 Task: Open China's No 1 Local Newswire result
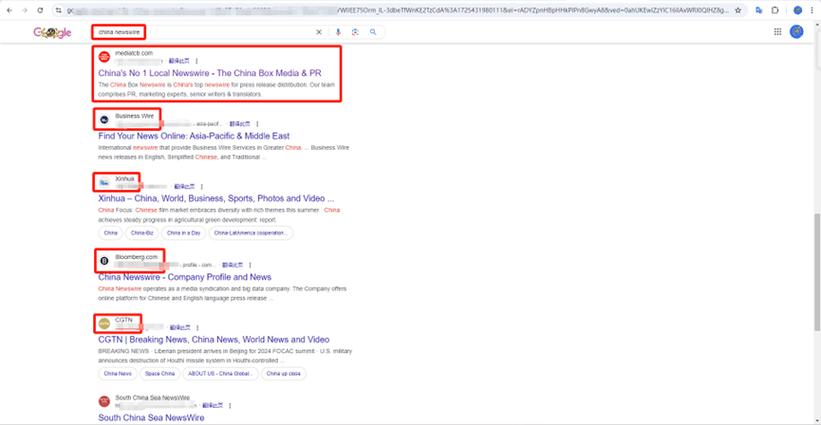tap(210, 73)
